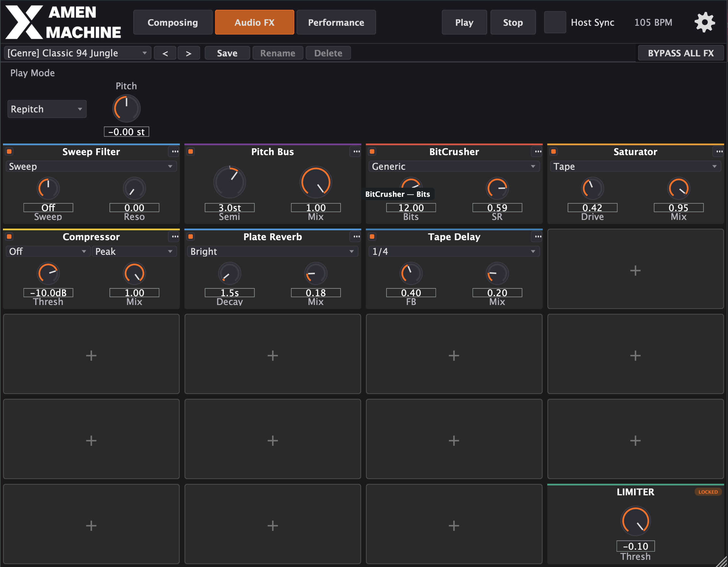
Task: Save the current preset
Action: [x=227, y=53]
